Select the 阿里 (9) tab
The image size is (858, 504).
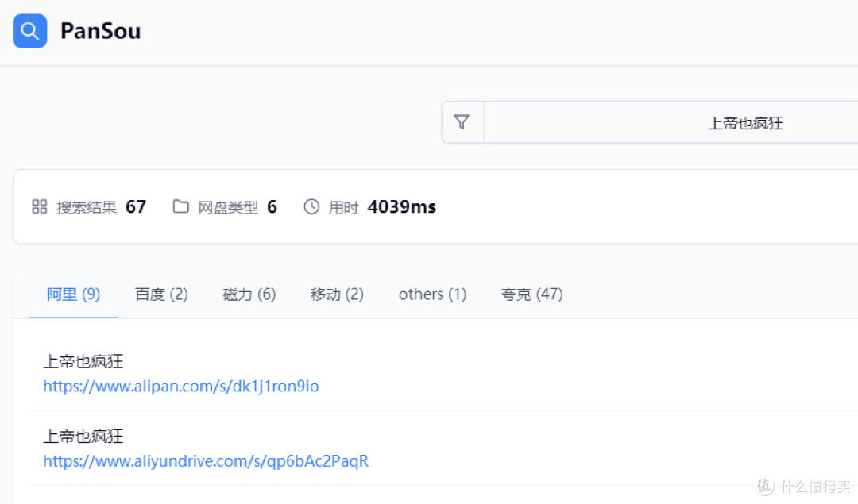click(73, 294)
